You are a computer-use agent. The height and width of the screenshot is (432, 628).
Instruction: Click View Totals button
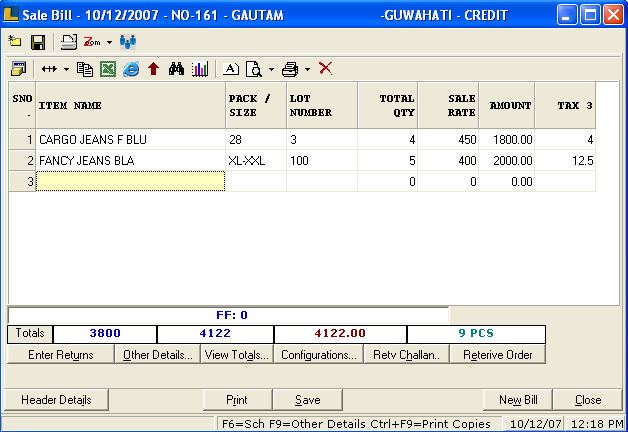tap(237, 355)
